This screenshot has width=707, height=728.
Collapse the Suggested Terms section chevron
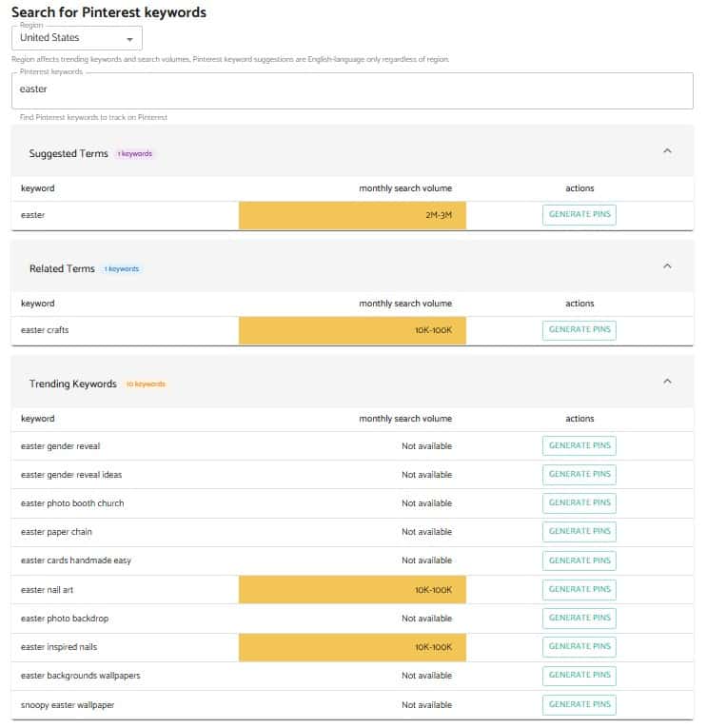pos(667,151)
